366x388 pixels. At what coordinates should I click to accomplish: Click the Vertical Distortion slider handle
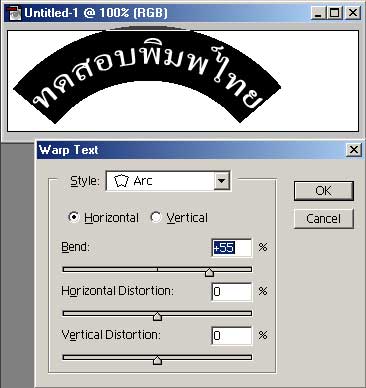[157, 360]
